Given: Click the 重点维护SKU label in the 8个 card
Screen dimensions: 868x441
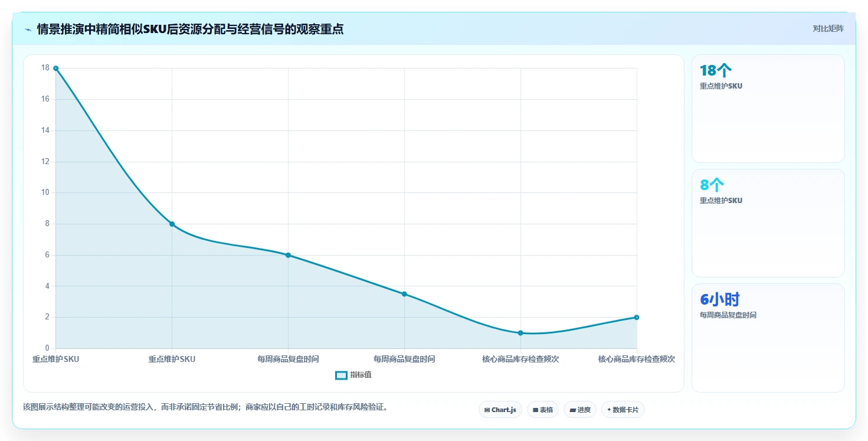Looking at the screenshot, I should point(721,201).
